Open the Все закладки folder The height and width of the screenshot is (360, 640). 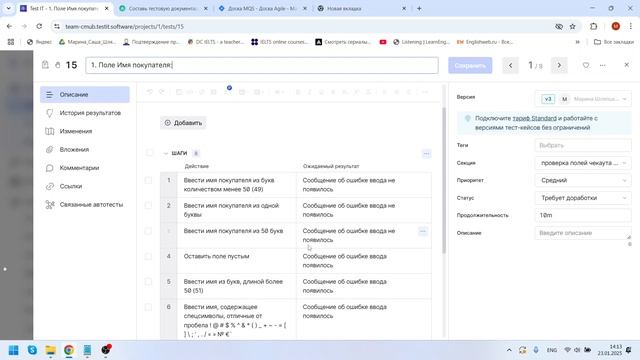(x=614, y=42)
